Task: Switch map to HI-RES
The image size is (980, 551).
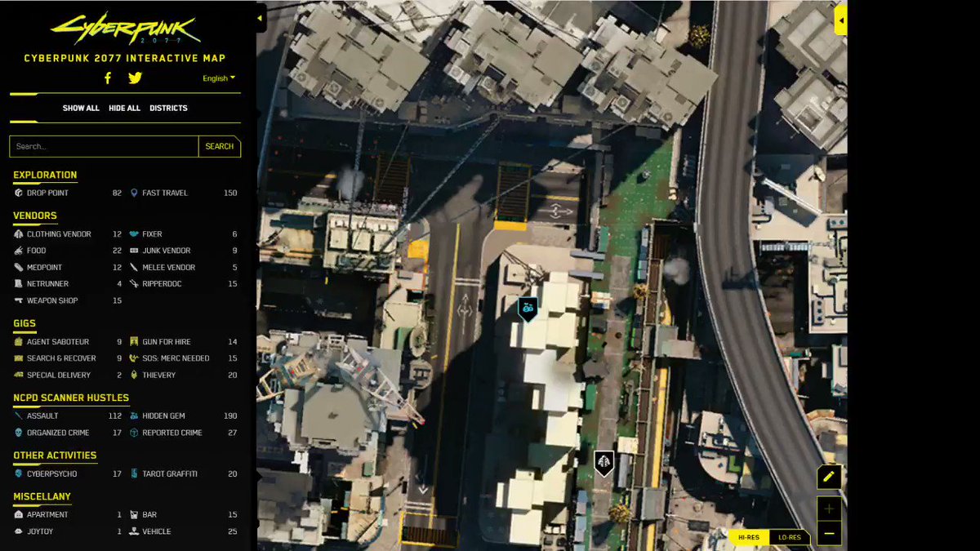Action: point(748,537)
